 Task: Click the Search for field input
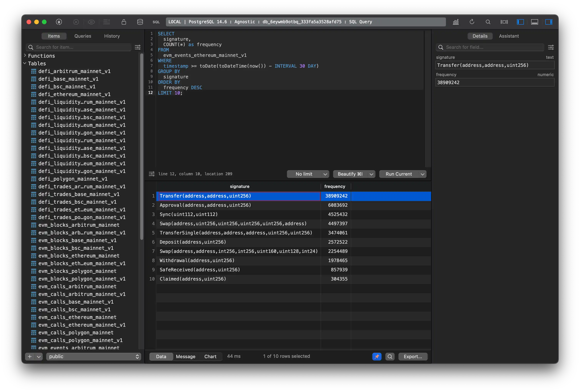493,47
